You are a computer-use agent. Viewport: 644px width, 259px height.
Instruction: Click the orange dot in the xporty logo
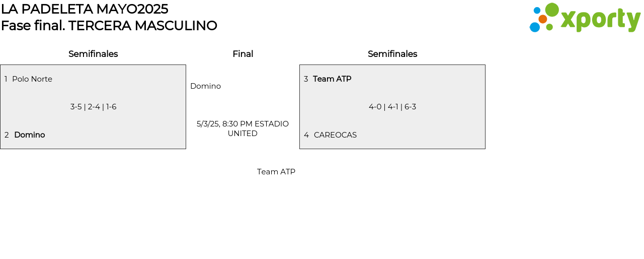[543, 19]
